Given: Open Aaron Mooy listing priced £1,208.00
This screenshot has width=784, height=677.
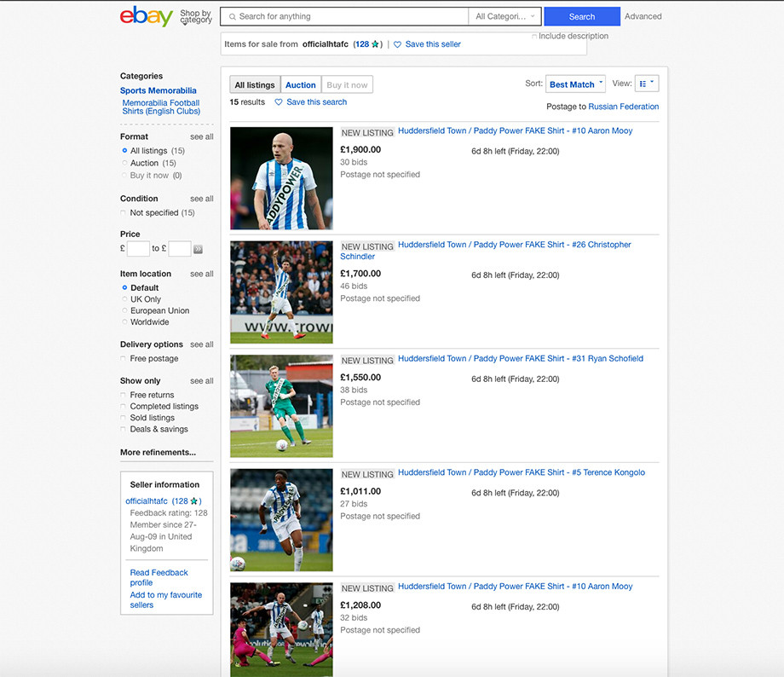Looking at the screenshot, I should [x=515, y=586].
